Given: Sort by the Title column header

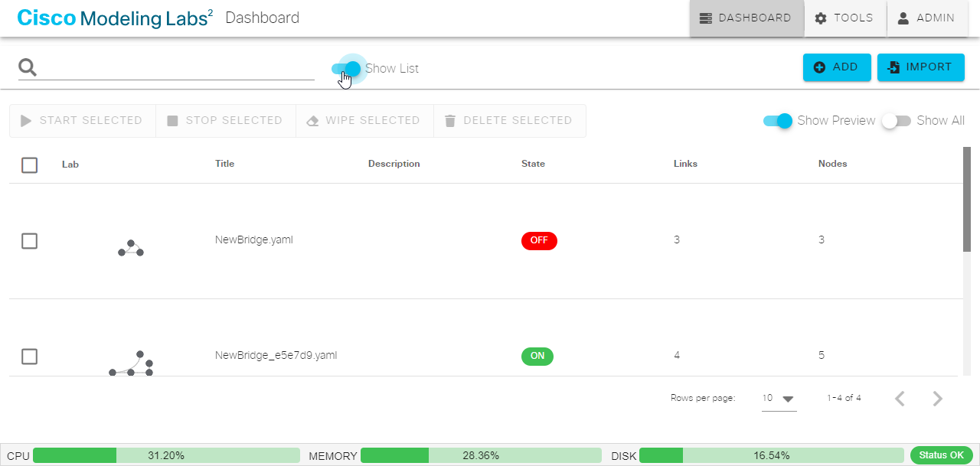Looking at the screenshot, I should pyautogui.click(x=224, y=164).
